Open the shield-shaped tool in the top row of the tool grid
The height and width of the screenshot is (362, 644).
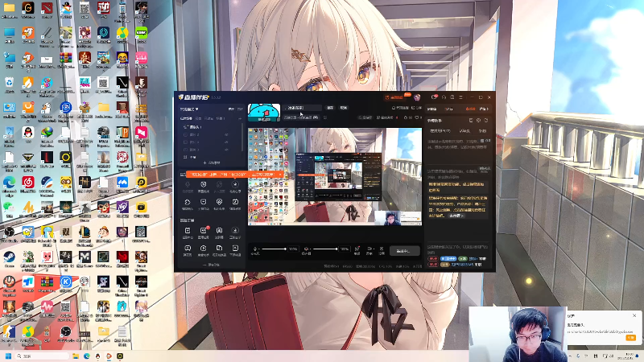point(204,186)
